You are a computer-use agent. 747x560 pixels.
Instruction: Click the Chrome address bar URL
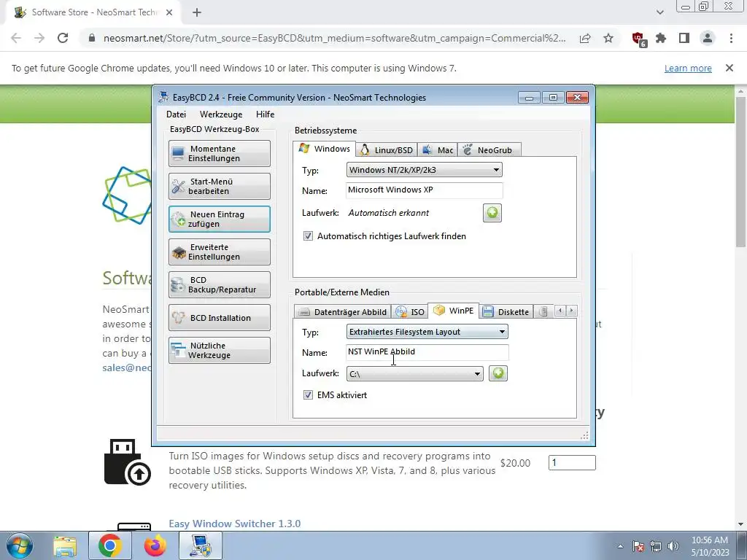334,38
